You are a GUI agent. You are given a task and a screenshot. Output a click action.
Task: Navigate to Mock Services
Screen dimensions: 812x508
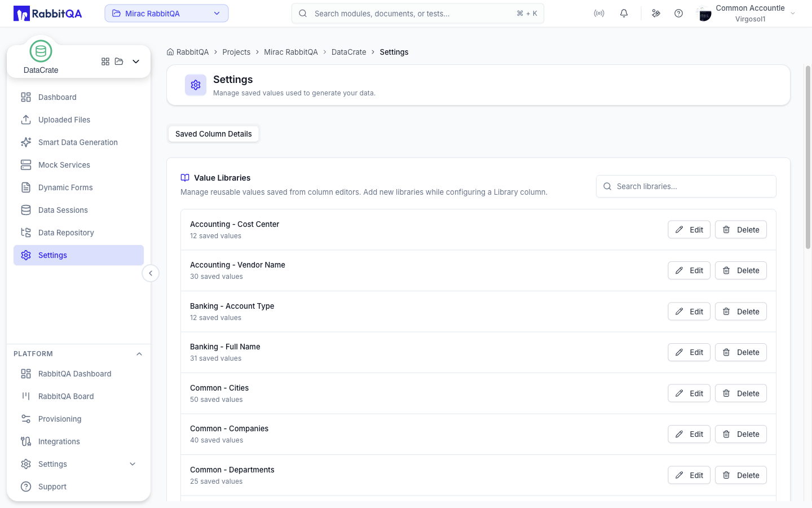point(78,165)
